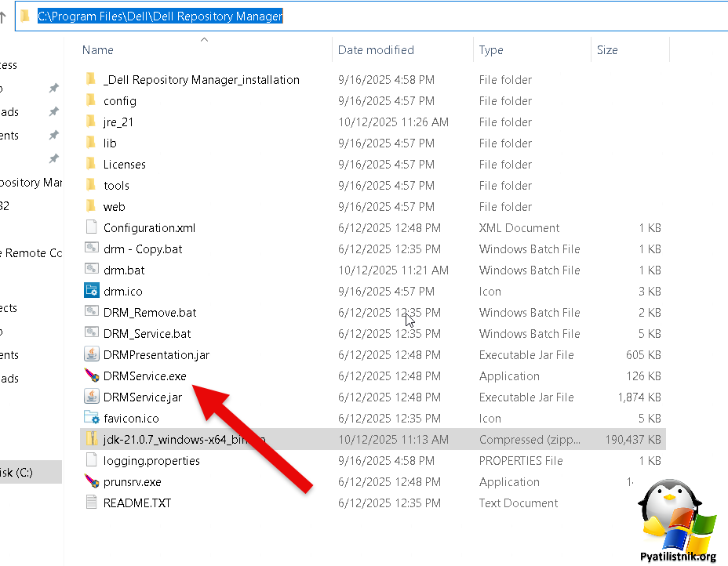Image resolution: width=728 pixels, height=566 pixels.
Task: Select DRM_Service.bat batch file
Action: tap(147, 334)
